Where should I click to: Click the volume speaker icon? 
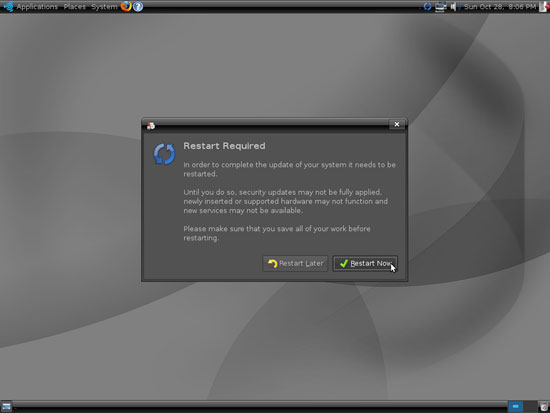point(454,7)
